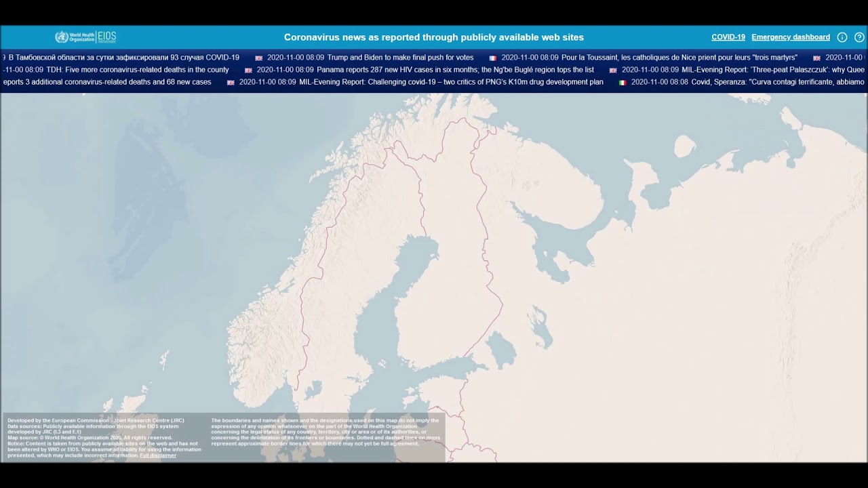Viewport: 868px width, 488px height.
Task: Open the Tambov region 93 cases headline
Action: [123, 58]
